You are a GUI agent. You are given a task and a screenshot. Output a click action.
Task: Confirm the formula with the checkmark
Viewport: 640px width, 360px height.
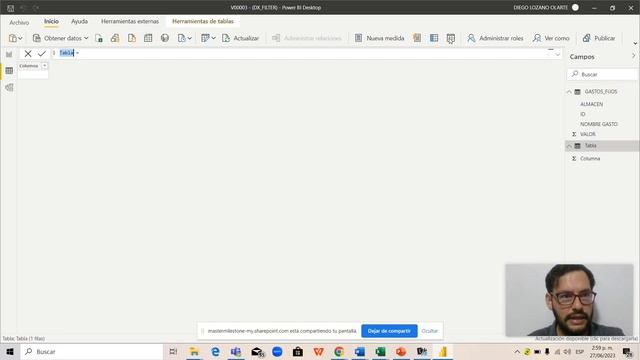tap(42, 53)
